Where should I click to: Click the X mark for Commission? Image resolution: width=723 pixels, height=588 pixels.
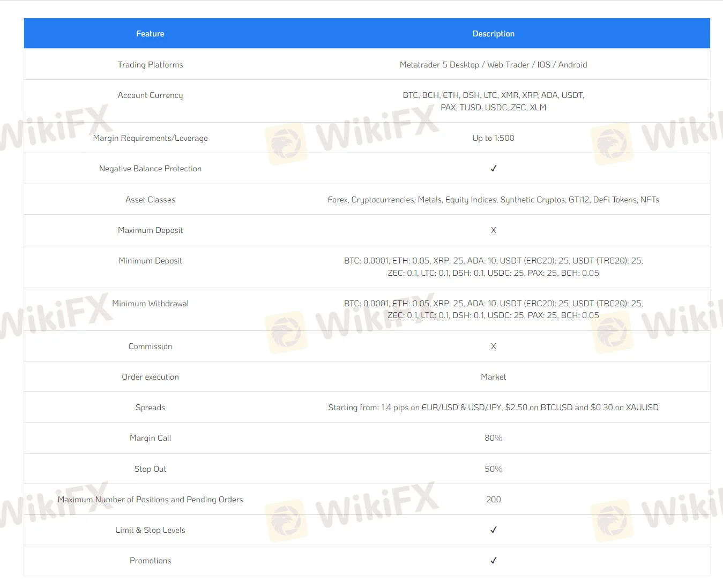coord(493,346)
